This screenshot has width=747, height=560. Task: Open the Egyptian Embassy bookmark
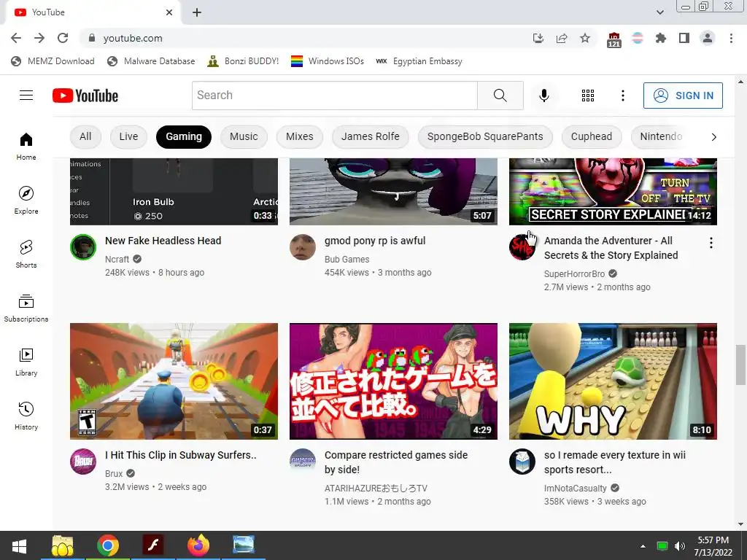(x=419, y=61)
